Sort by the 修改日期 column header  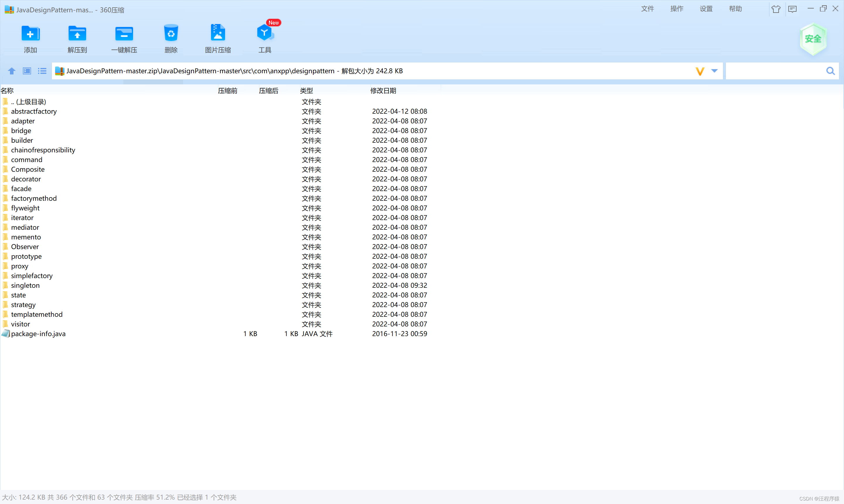pos(383,91)
